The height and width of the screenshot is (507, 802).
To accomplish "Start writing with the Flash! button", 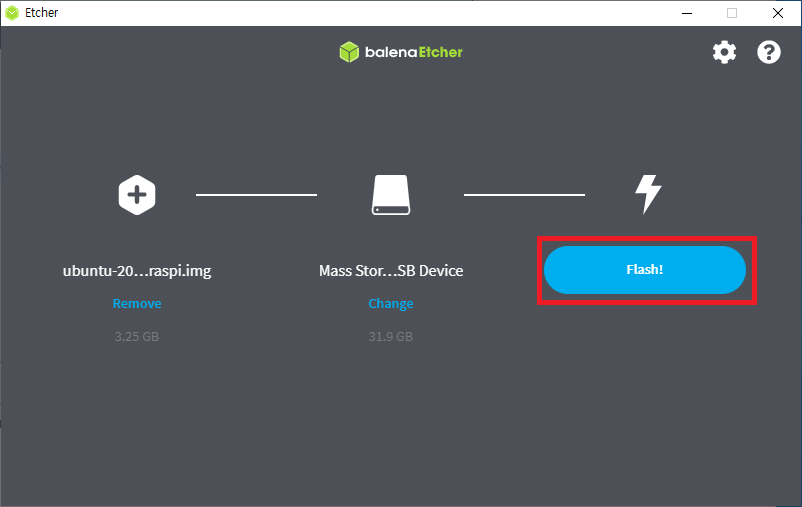I will click(x=644, y=270).
